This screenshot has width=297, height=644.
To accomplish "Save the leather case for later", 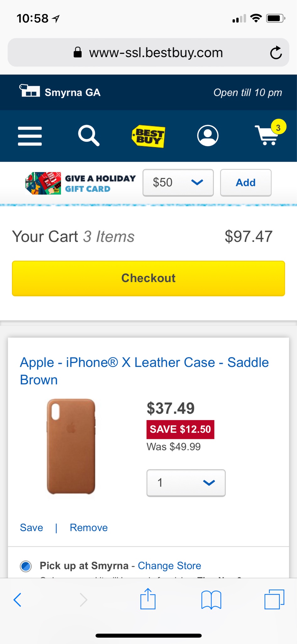I will [x=31, y=527].
